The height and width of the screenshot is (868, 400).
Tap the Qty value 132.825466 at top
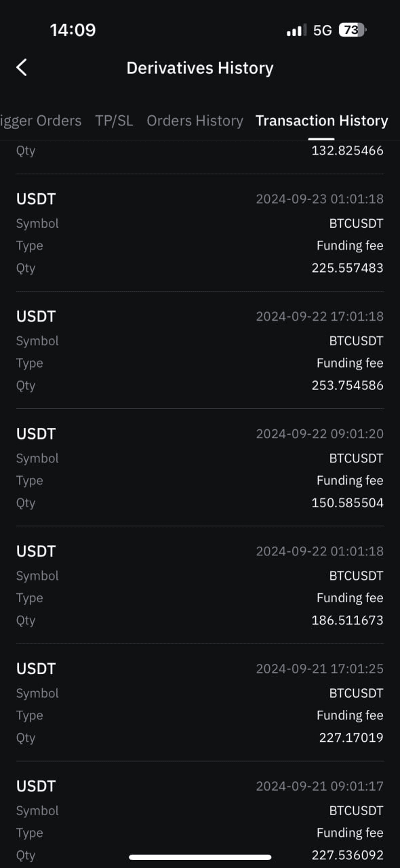click(x=347, y=151)
